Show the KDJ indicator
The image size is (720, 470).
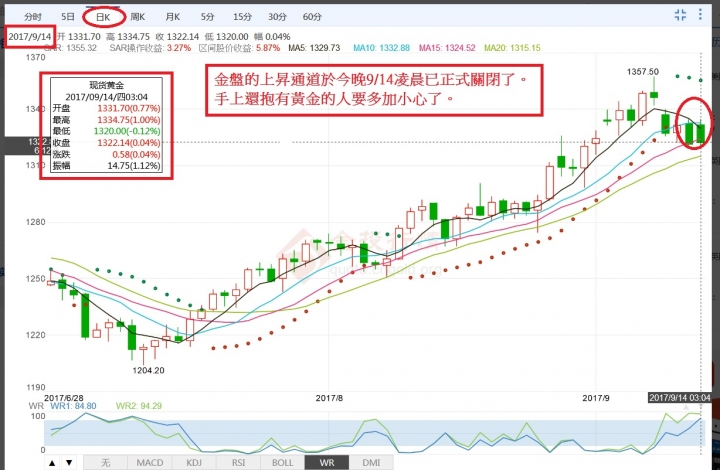[194, 463]
